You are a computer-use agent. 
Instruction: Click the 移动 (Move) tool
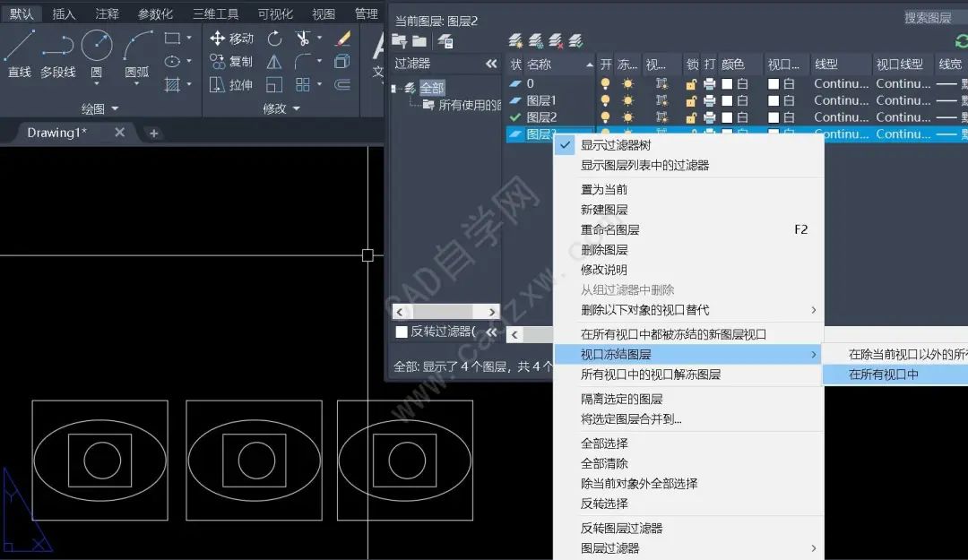point(231,39)
